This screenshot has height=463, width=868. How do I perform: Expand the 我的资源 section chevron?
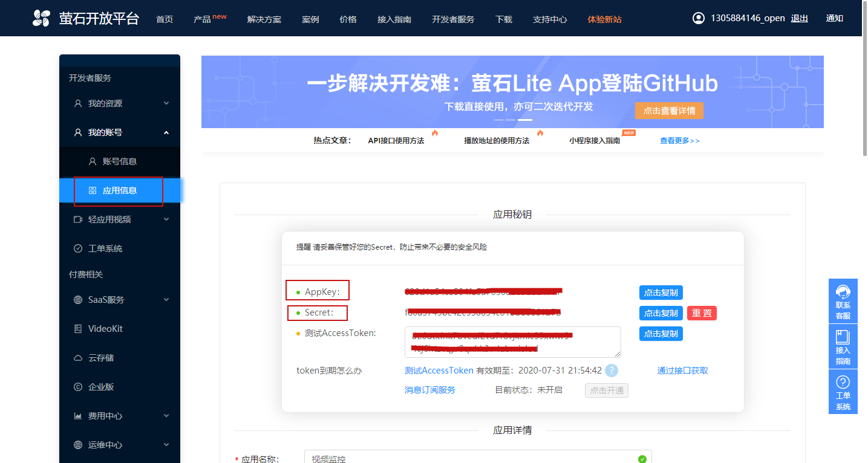(166, 103)
